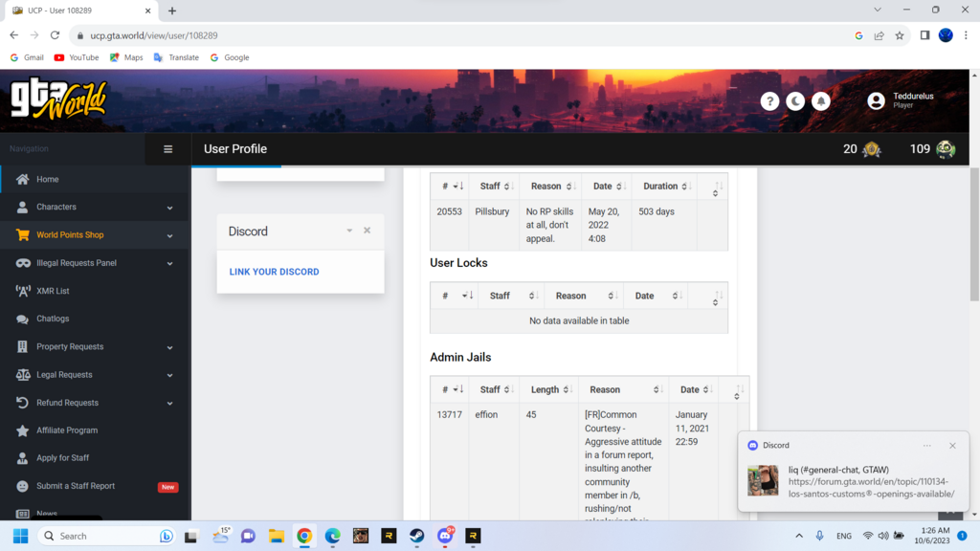This screenshot has width=980, height=551.
Task: Open Chrome side panel icon
Action: pos(924,35)
